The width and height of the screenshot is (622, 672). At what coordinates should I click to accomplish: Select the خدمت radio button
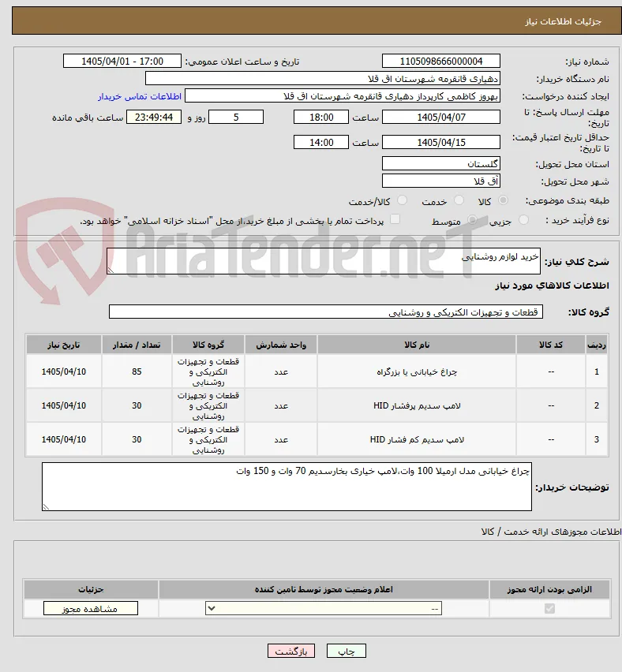459,200
